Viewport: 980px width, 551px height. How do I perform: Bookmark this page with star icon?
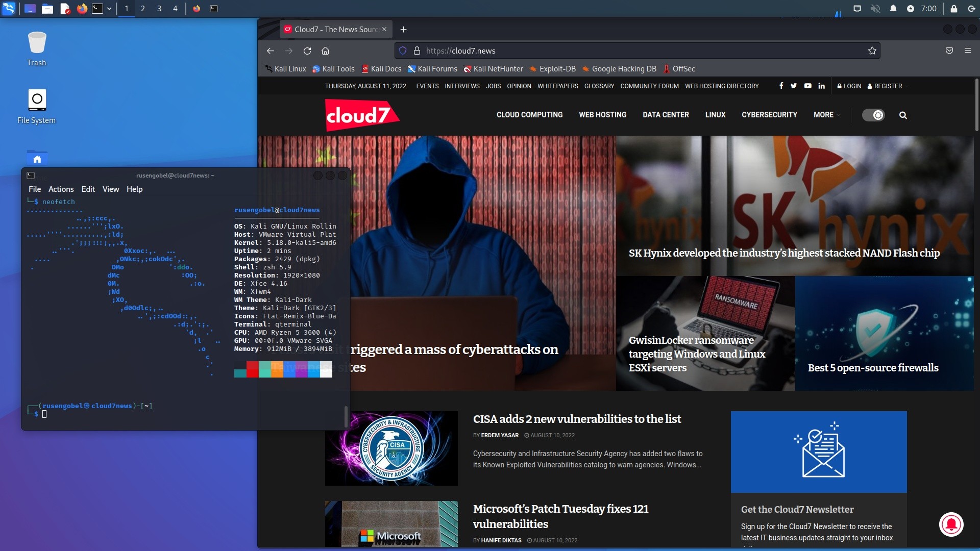tap(872, 51)
